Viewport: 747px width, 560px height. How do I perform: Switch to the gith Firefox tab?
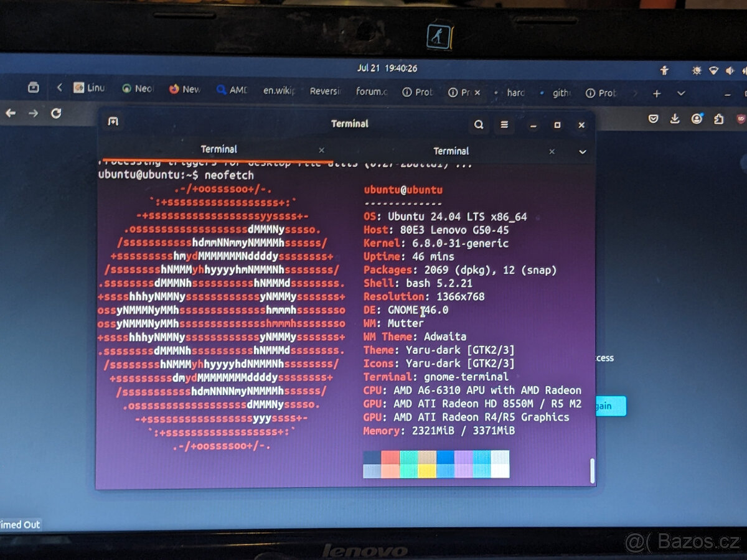tap(556, 93)
